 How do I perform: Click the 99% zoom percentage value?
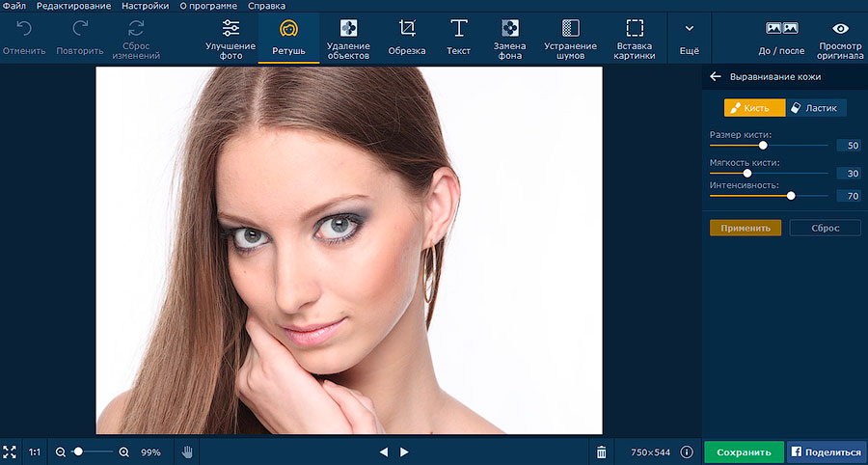150,452
